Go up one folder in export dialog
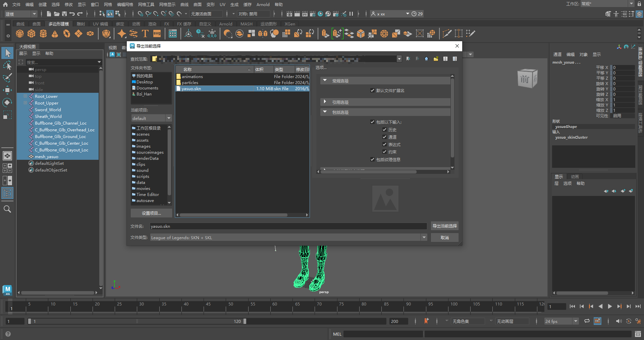644x340 pixels. 426,59
